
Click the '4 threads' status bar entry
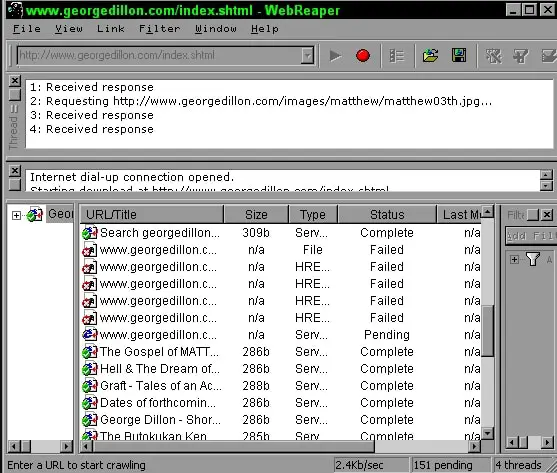point(519,465)
